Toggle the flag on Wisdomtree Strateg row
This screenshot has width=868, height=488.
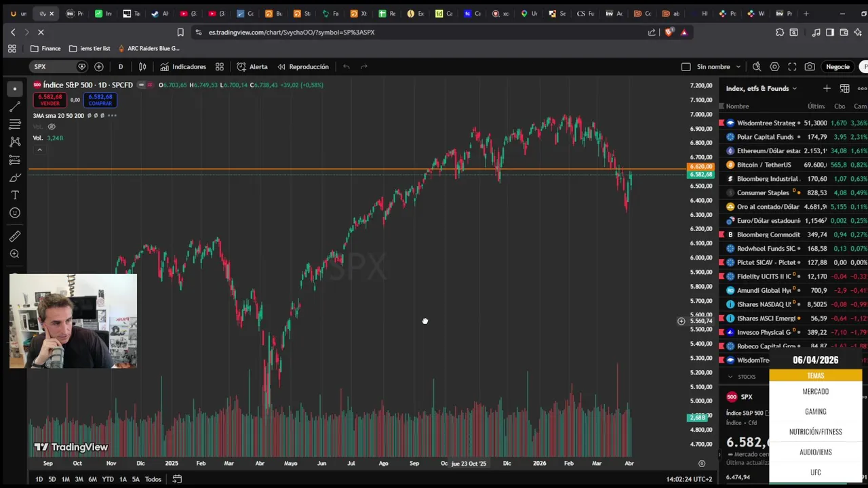(722, 123)
